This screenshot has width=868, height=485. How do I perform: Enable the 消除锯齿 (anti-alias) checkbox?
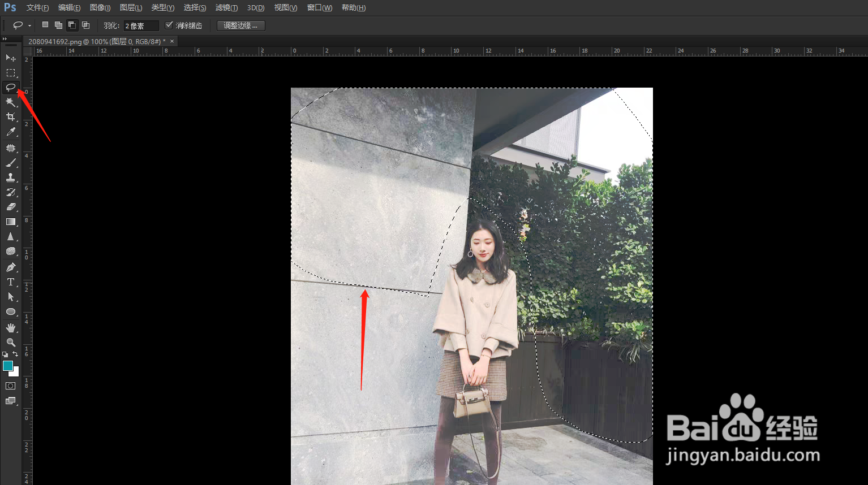point(169,25)
